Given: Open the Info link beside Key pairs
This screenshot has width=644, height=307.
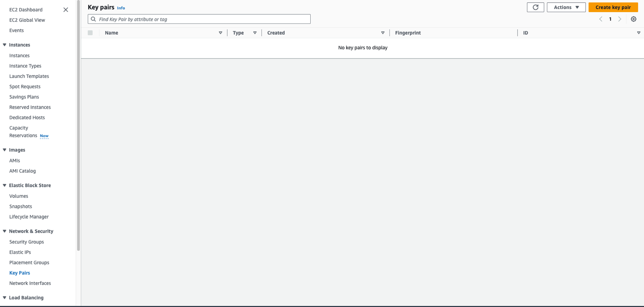Looking at the screenshot, I should [121, 8].
